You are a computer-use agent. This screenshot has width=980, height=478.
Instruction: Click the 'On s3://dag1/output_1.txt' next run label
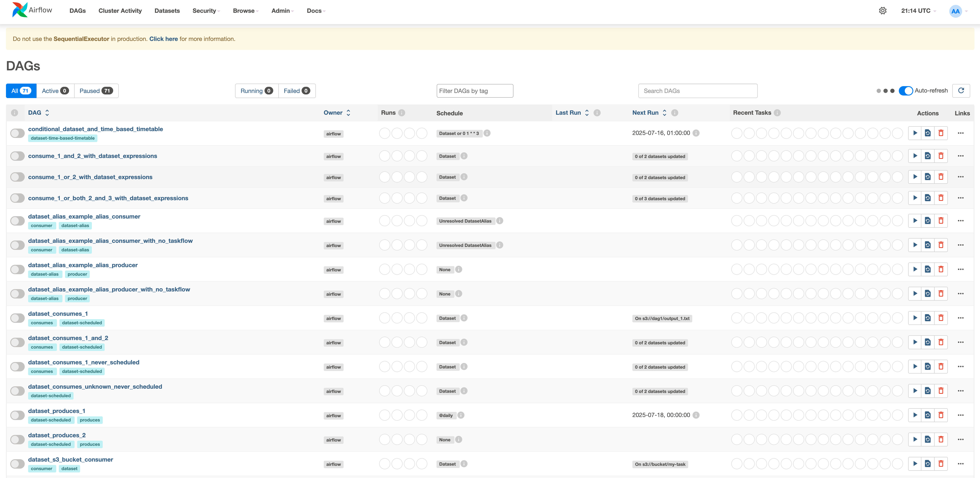pos(662,318)
